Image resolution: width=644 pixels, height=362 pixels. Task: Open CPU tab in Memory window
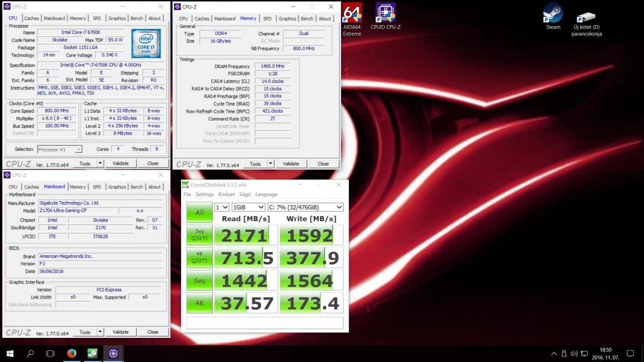(x=183, y=19)
